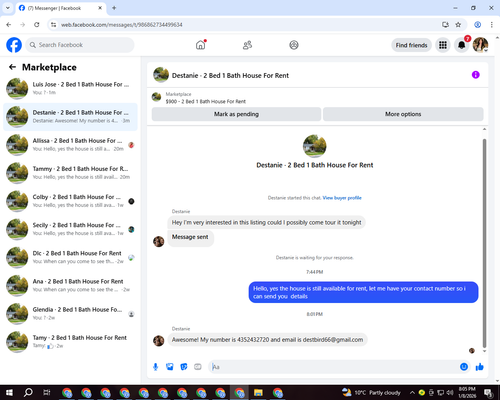Open the Secily conversation
Viewport: 500px width, 400px height.
coord(70,229)
